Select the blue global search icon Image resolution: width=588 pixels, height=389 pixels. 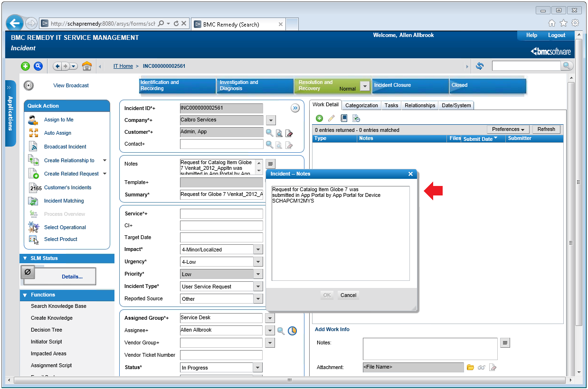click(38, 66)
